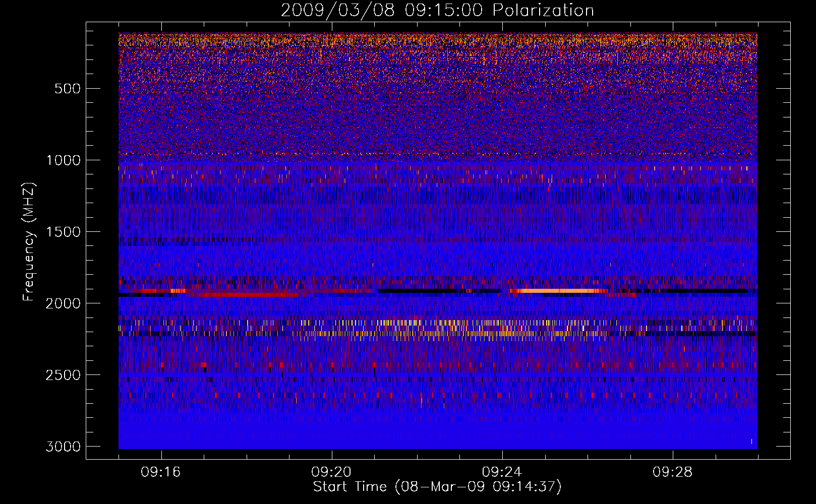Screen dimensions: 816x504
Task: Click the 2000 frequency tick label
Action: [63, 303]
